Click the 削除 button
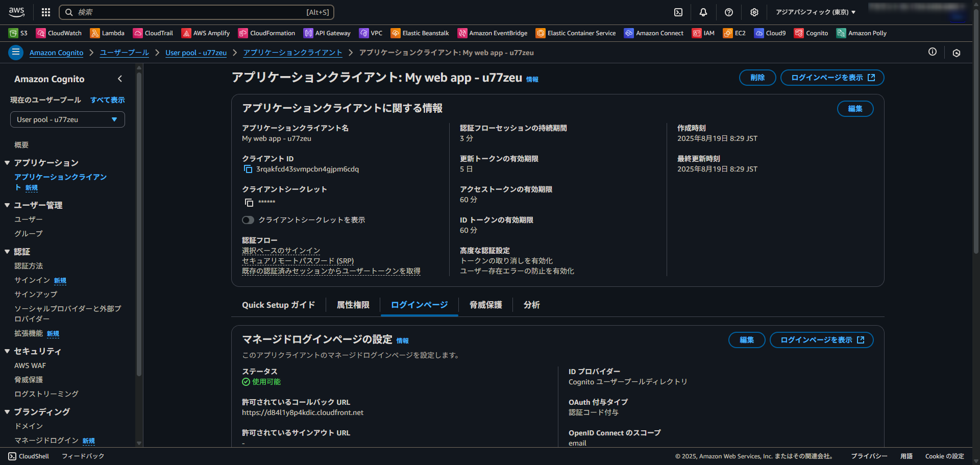The height and width of the screenshot is (465, 980). [x=757, y=78]
